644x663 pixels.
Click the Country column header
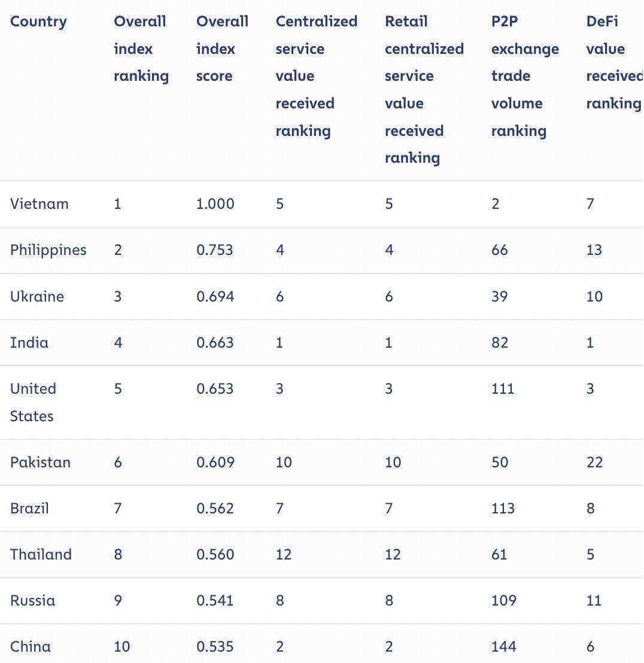point(38,22)
